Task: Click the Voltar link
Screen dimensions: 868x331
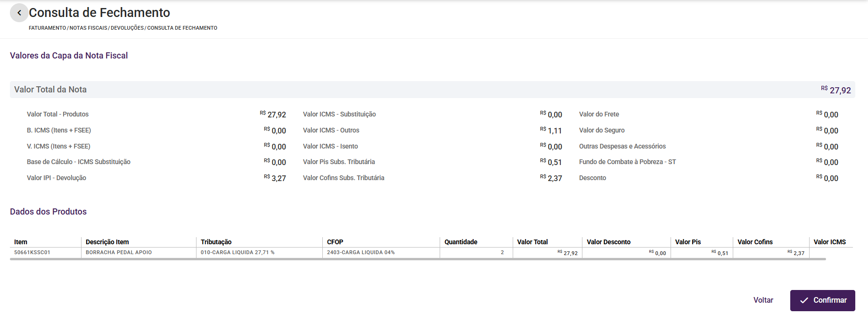Action: click(x=763, y=300)
